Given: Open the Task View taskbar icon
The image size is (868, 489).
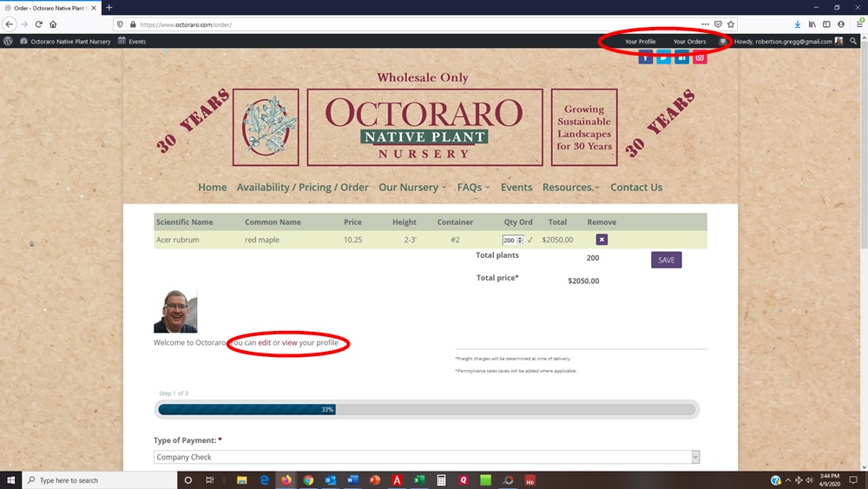Looking at the screenshot, I should click(x=210, y=480).
